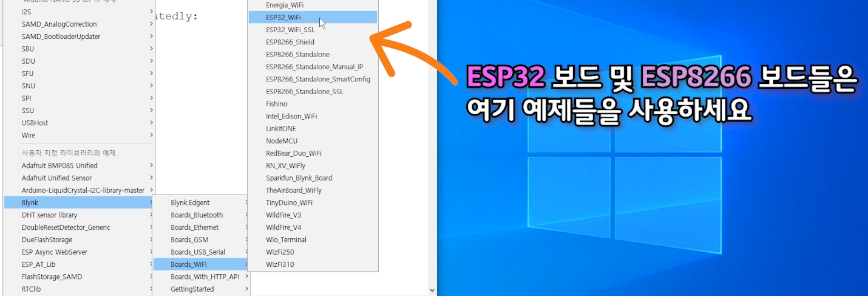
Task: Open the USBHost examples submenu
Action: point(80,123)
